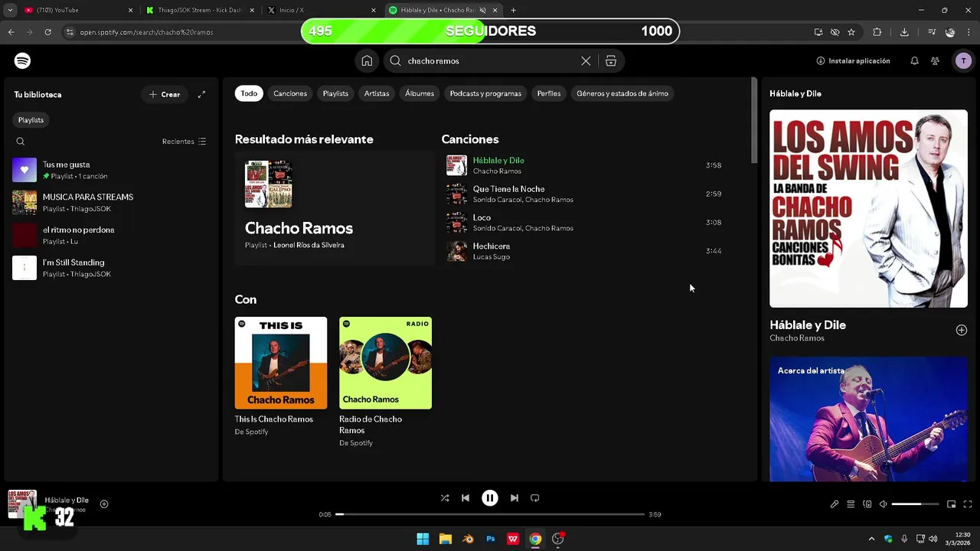Select Podcasts y programas filter tab
Image resolution: width=980 pixels, height=551 pixels.
click(x=485, y=93)
